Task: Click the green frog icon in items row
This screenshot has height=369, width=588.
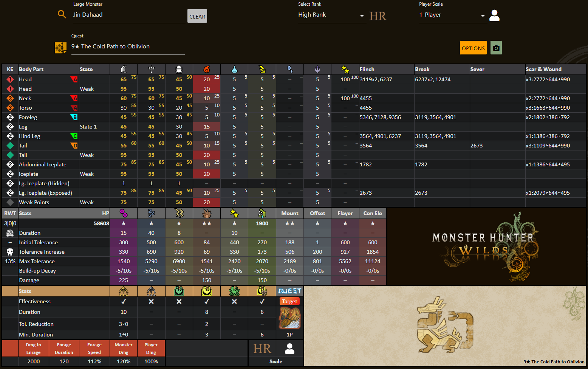Action: [x=234, y=291]
